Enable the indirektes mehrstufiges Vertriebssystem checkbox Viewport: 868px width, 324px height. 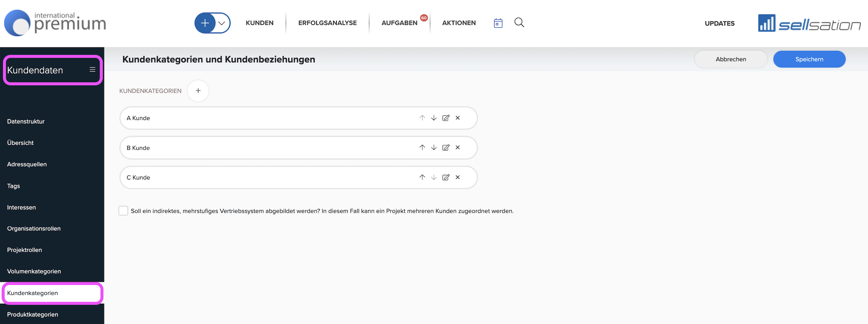[x=123, y=211]
